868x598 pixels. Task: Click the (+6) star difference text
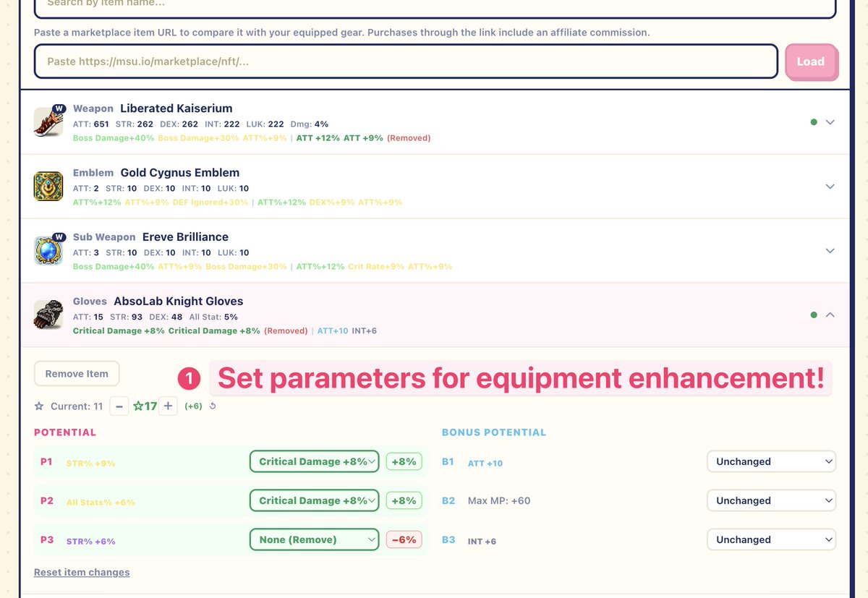(x=193, y=406)
